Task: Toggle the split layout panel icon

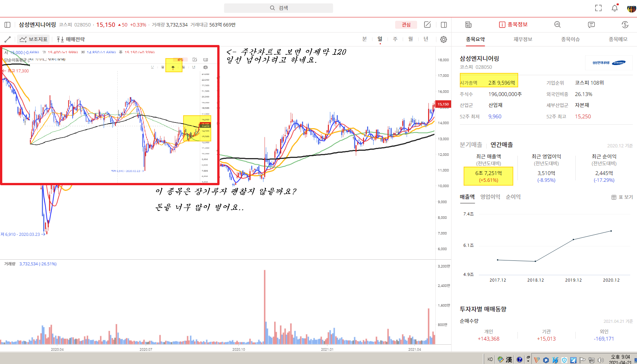Action: 444,25
